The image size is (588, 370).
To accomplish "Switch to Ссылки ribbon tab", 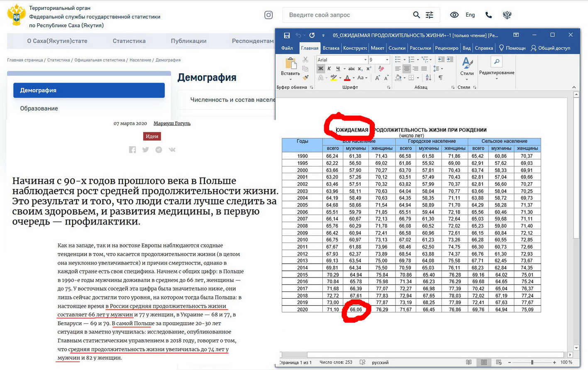I will pos(397,48).
